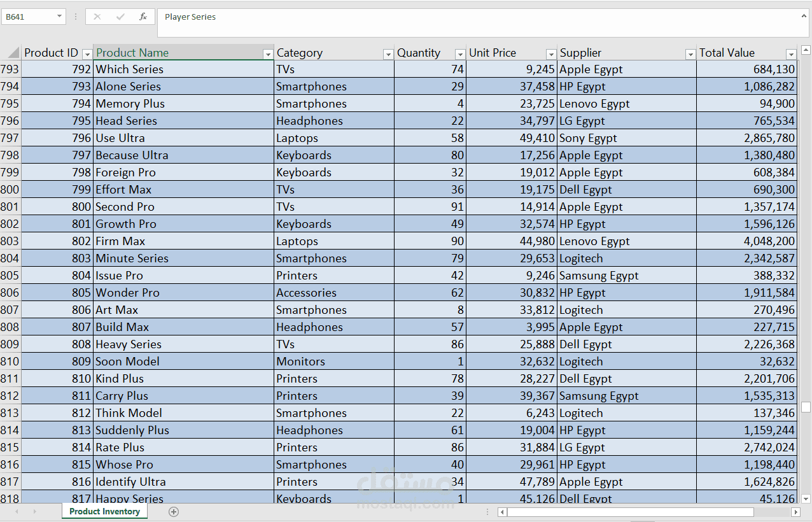Open the Quantity filter dropdown
This screenshot has width=812, height=522.
(x=460, y=54)
